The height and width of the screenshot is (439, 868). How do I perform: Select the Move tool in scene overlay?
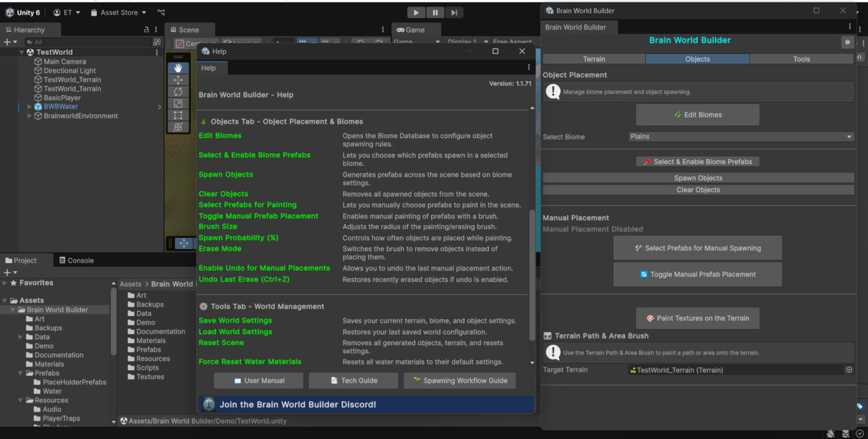click(178, 80)
